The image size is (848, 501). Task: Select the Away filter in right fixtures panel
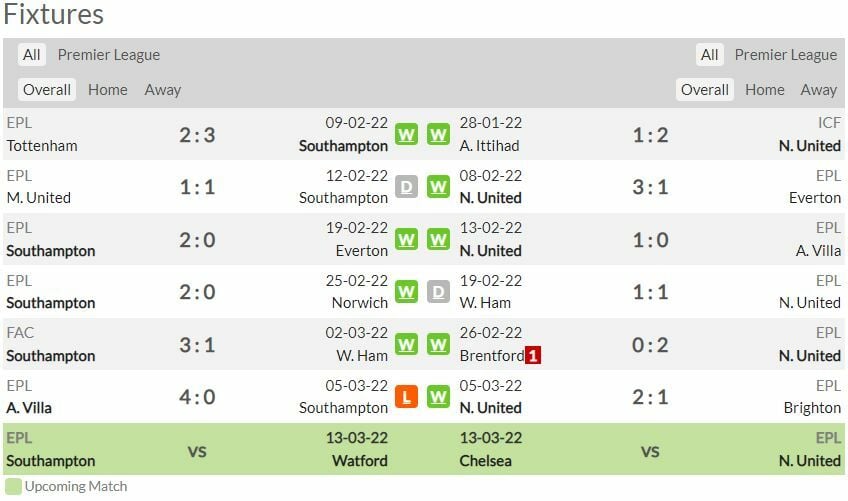[818, 89]
